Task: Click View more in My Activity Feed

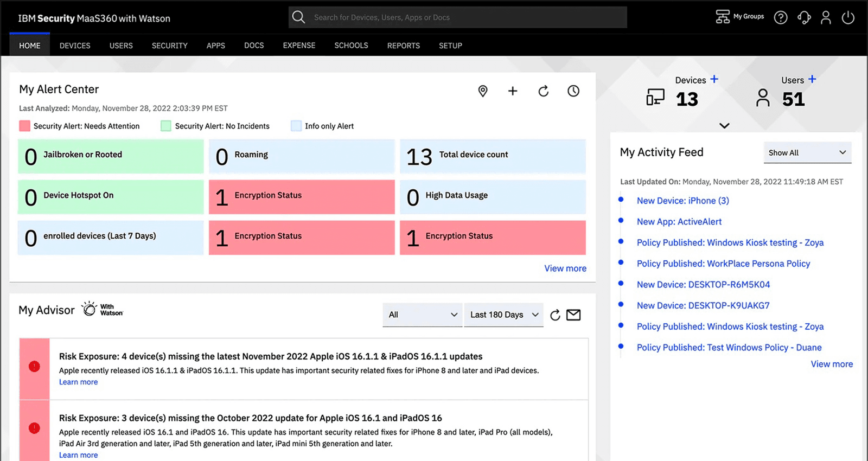Action: (832, 364)
